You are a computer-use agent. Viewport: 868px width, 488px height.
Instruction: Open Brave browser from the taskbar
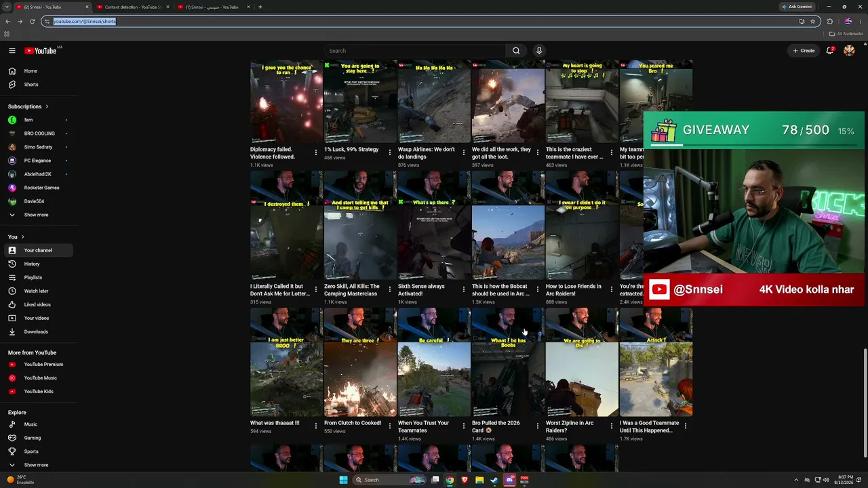click(x=465, y=480)
